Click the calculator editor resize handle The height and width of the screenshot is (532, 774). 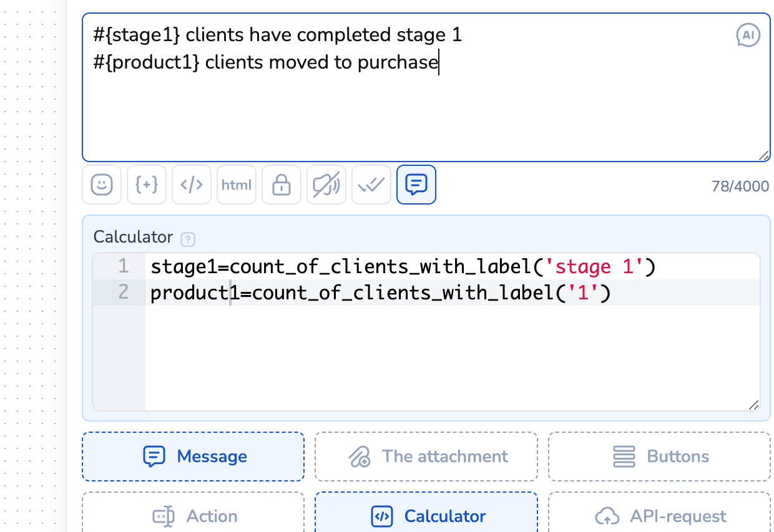point(754,405)
